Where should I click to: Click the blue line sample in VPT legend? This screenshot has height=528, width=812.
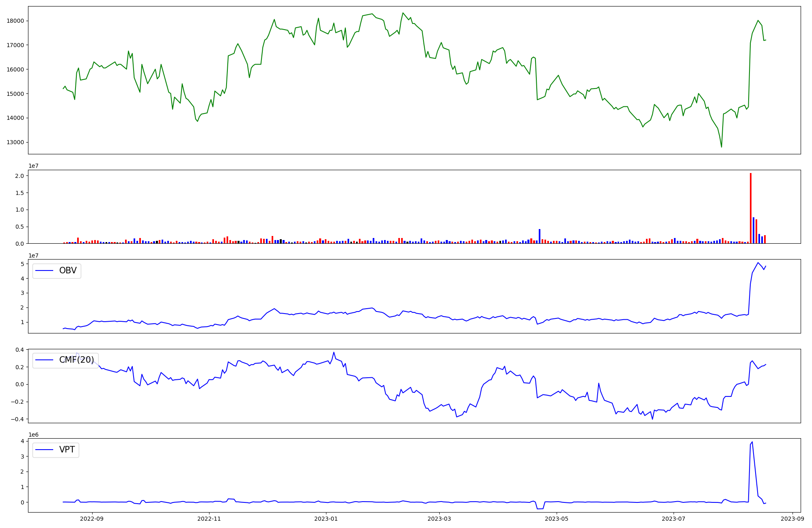(45, 450)
